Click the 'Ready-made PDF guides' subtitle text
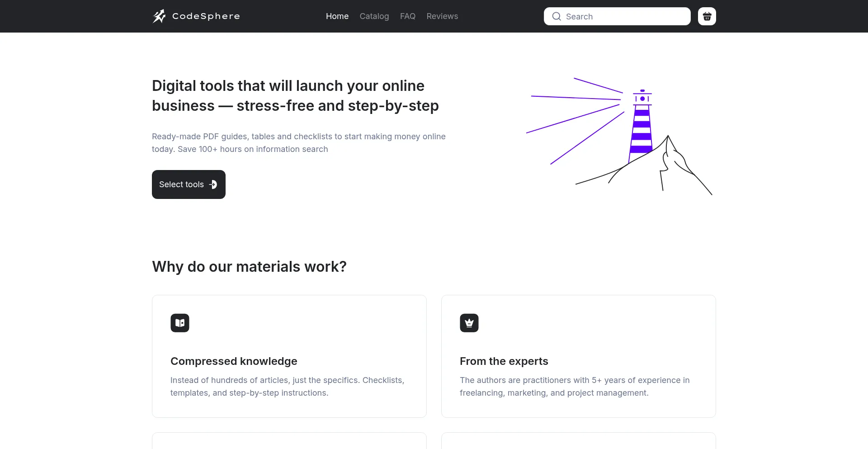This screenshot has height=449, width=868. point(299,143)
